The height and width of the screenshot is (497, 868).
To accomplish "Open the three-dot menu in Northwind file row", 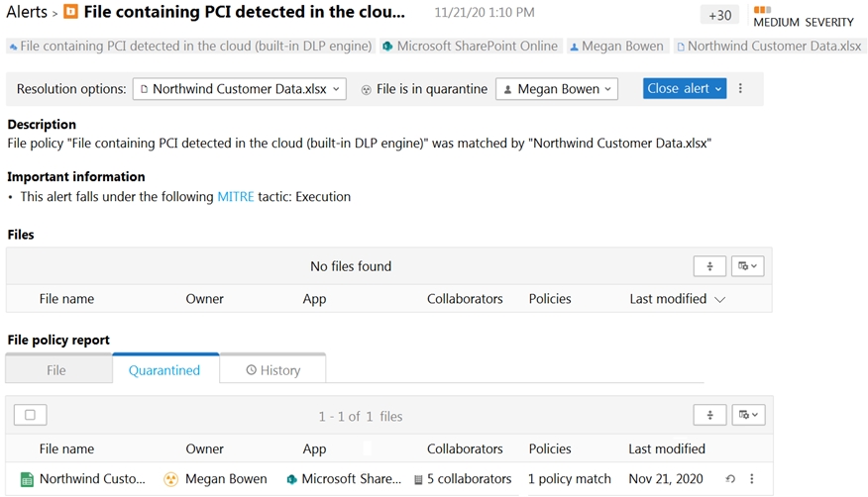I will [x=752, y=479].
